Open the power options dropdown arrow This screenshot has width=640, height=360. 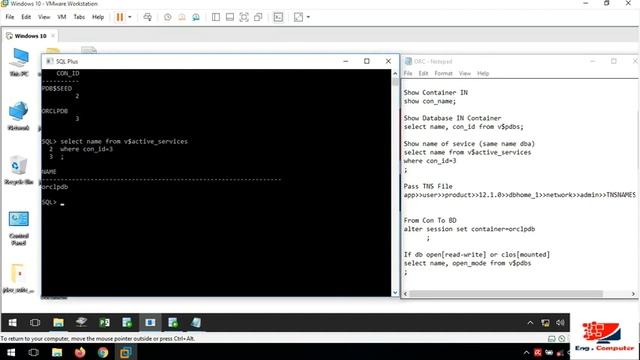(x=130, y=17)
